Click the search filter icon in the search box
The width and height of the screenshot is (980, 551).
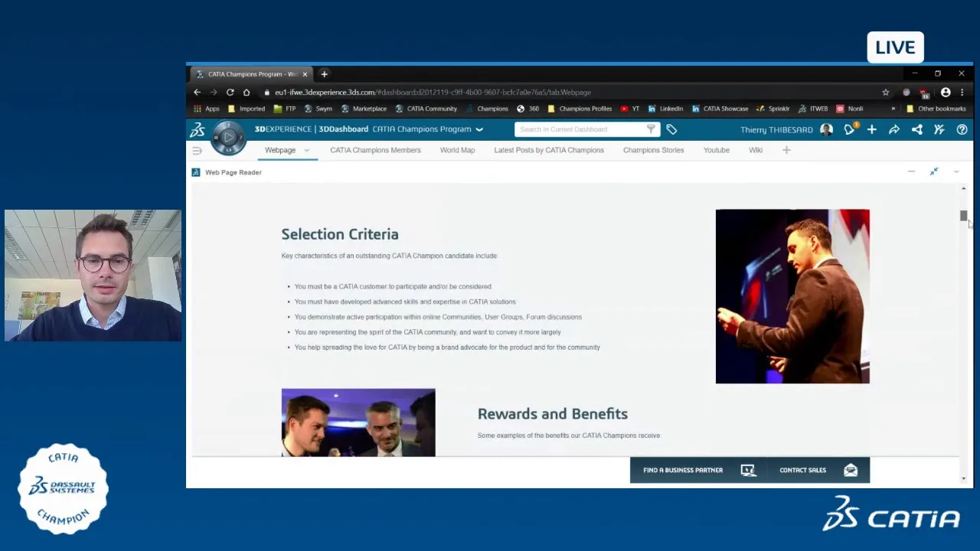point(651,129)
